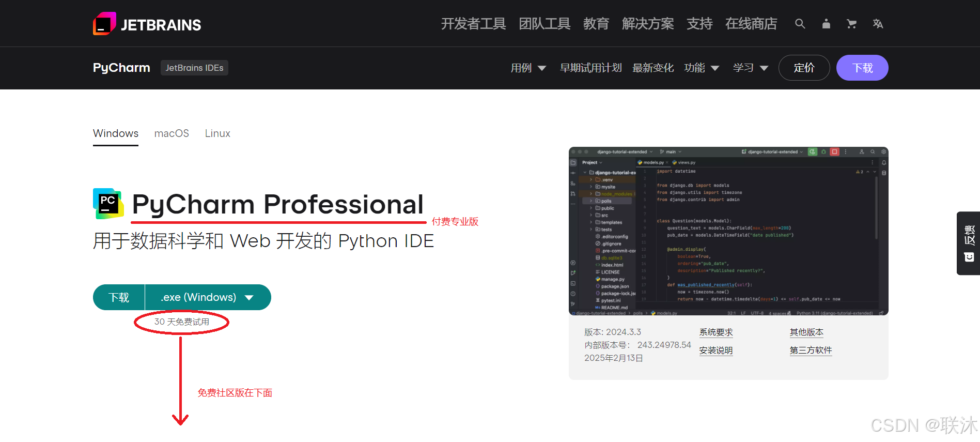Open the site search magnifier icon

[x=800, y=24]
